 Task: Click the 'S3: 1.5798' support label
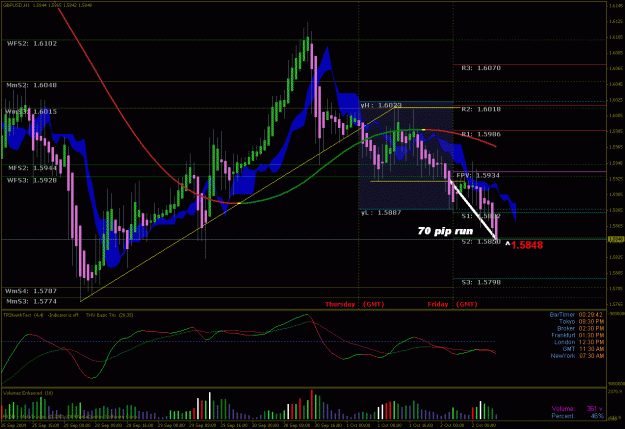481,282
